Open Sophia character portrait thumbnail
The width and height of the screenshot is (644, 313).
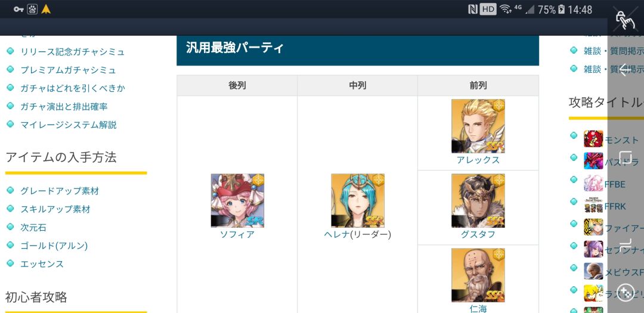tap(237, 200)
